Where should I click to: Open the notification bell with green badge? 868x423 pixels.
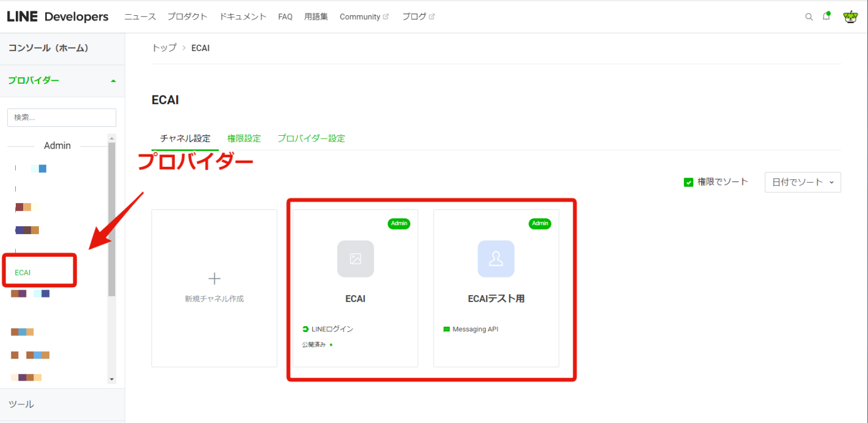[x=826, y=16]
